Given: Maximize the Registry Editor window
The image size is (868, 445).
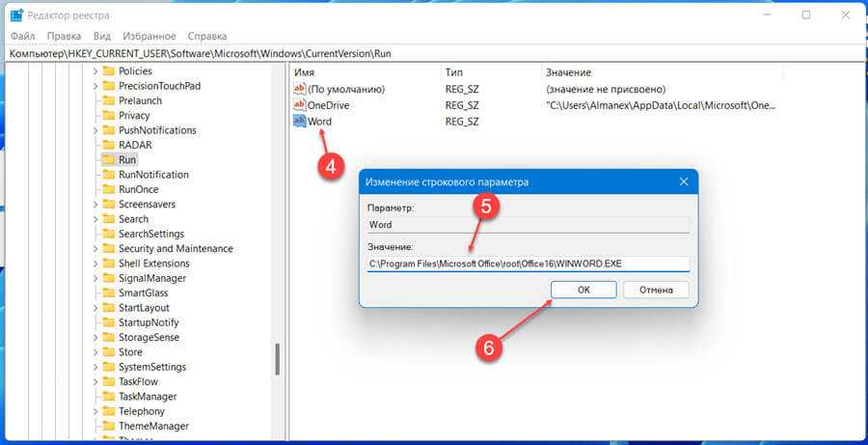Looking at the screenshot, I should pyautogui.click(x=806, y=15).
